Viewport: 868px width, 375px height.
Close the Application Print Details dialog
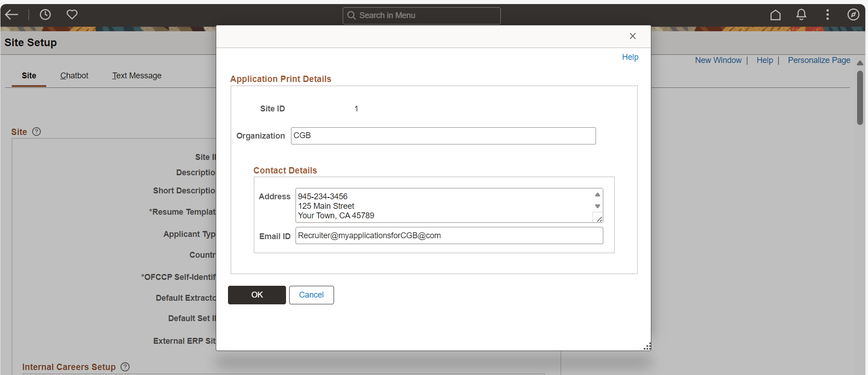tap(633, 36)
